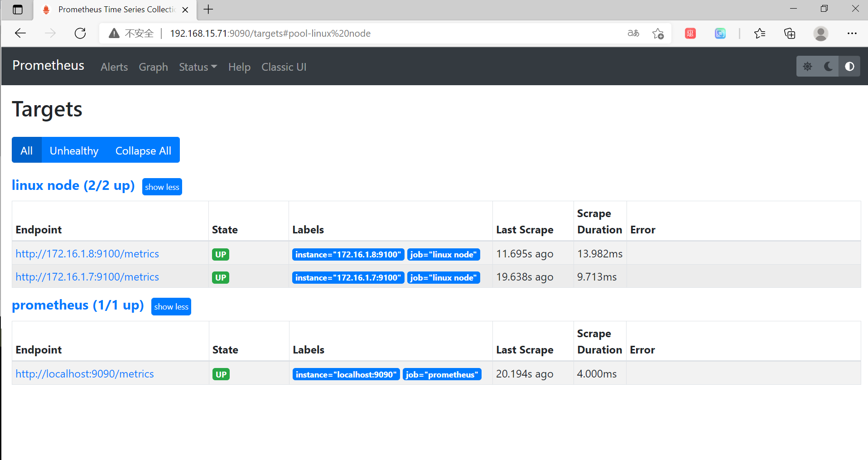
Task: Click the 13.982ms scrape duration
Action: (600, 254)
